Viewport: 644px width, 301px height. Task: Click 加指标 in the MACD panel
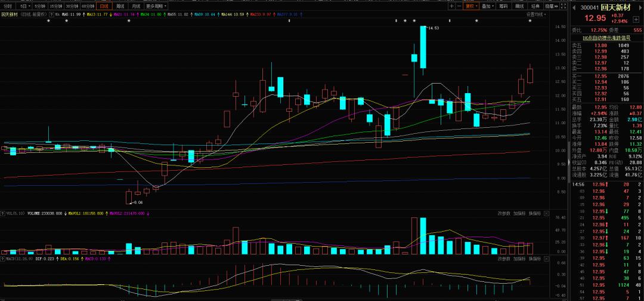point(519,259)
